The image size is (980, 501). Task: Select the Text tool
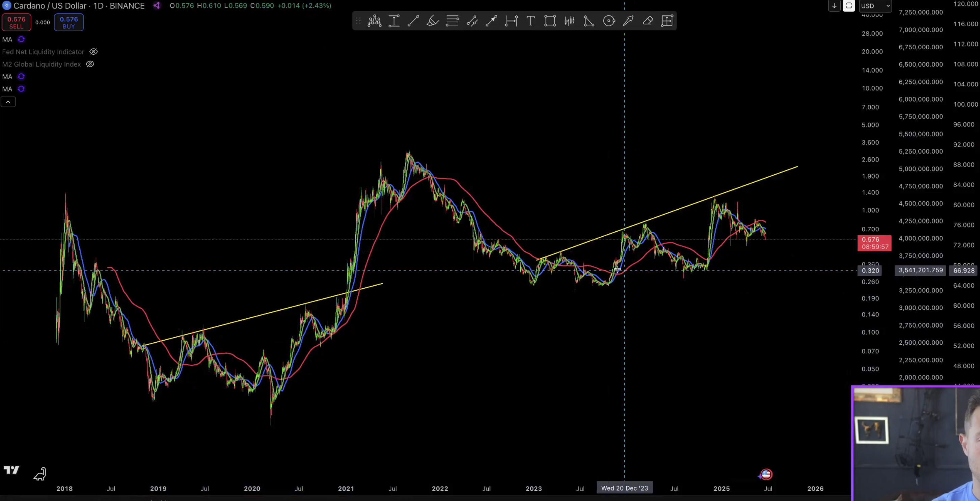530,21
